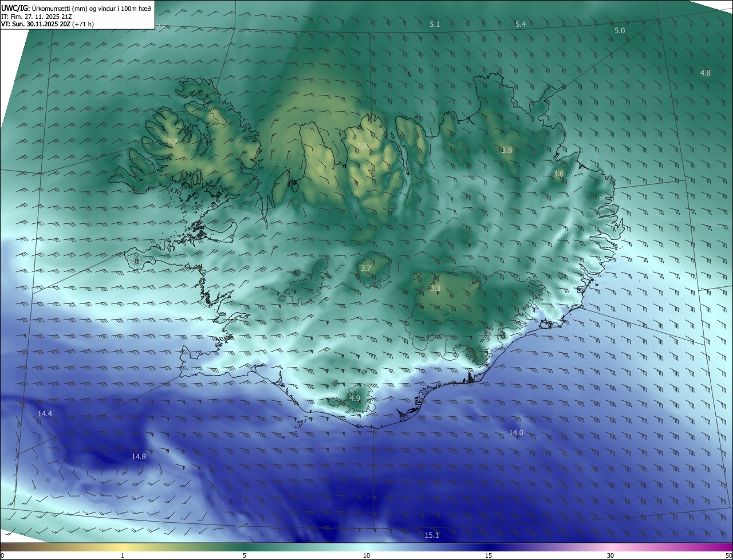Click the 4.8 value label
This screenshot has width=733, height=560.
tap(706, 73)
